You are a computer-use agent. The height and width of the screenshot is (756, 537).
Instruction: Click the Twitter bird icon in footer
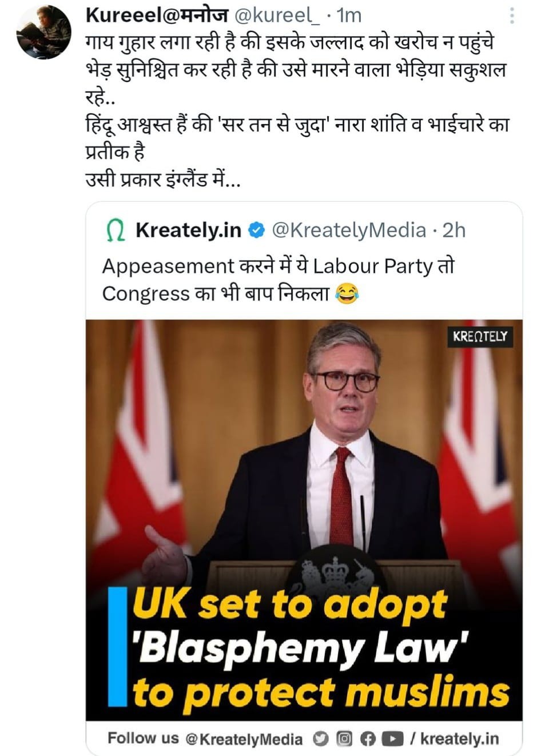click(321, 739)
